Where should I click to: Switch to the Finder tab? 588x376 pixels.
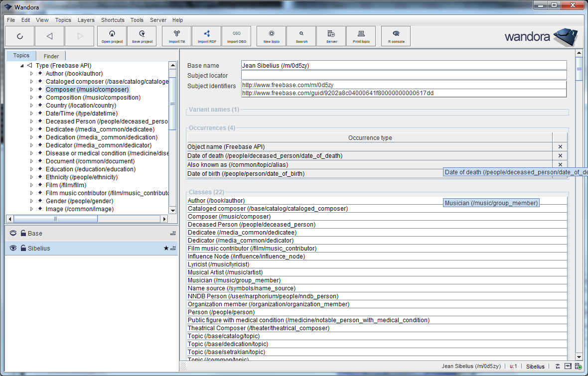[x=51, y=56]
